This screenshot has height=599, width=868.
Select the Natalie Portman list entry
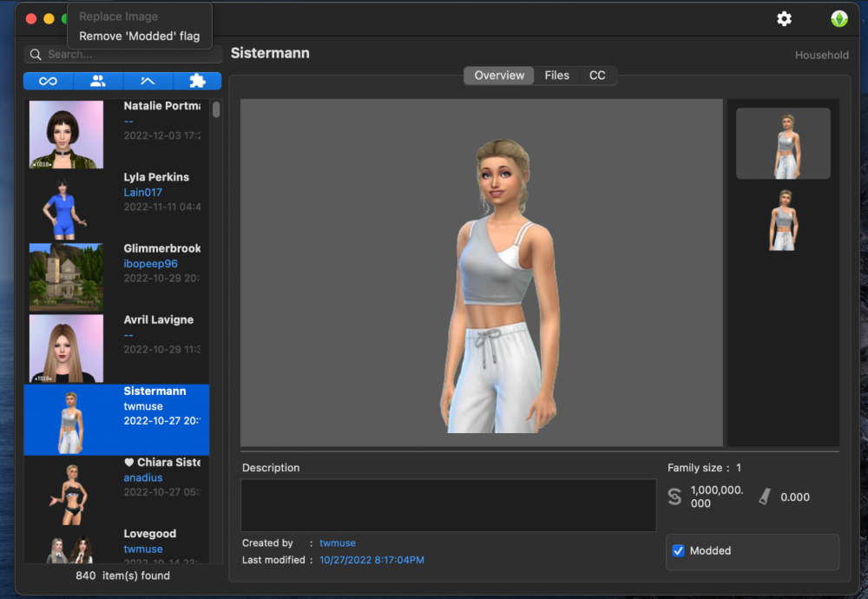(116, 135)
